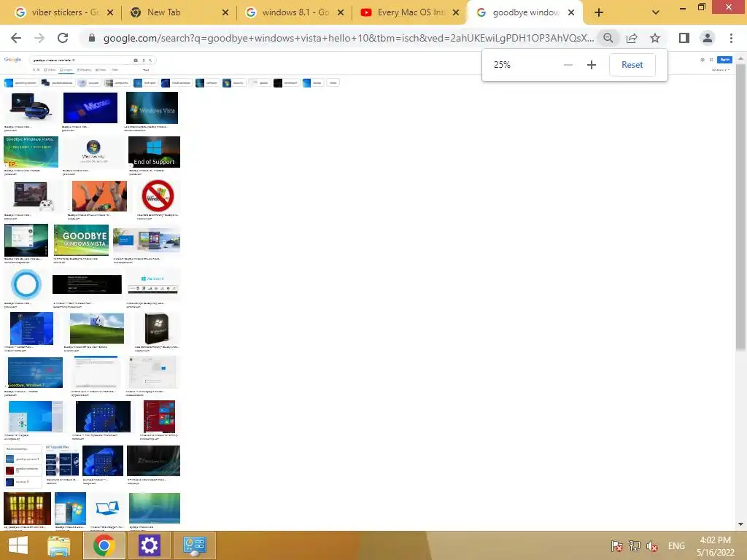Open PC Settings gear in the taskbar
747x560 pixels.
(x=149, y=545)
